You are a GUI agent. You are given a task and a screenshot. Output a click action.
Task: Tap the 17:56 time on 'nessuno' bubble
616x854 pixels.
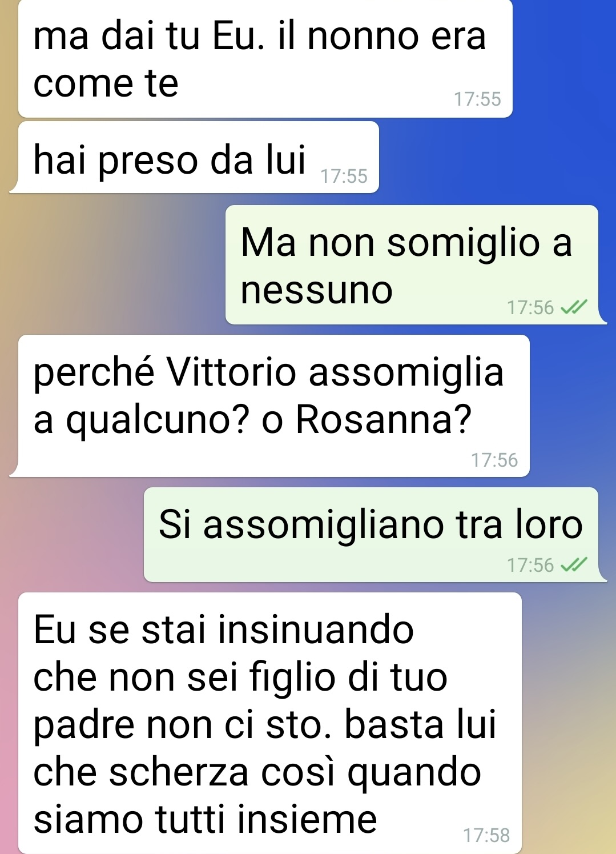[530, 308]
